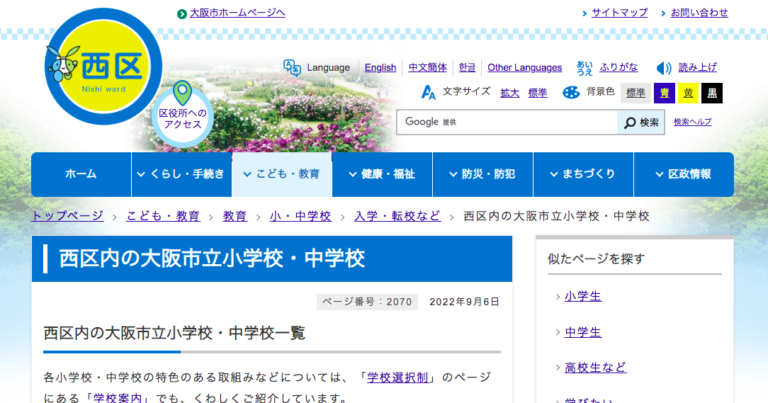Image resolution: width=768 pixels, height=403 pixels.
Task: Go to the ホーム menu tab
Action: click(81, 174)
